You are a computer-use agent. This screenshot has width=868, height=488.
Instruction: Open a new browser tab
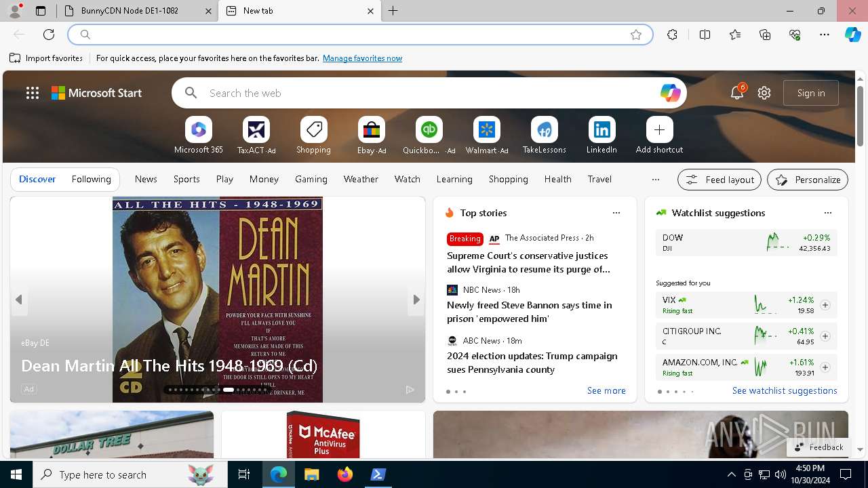point(393,11)
